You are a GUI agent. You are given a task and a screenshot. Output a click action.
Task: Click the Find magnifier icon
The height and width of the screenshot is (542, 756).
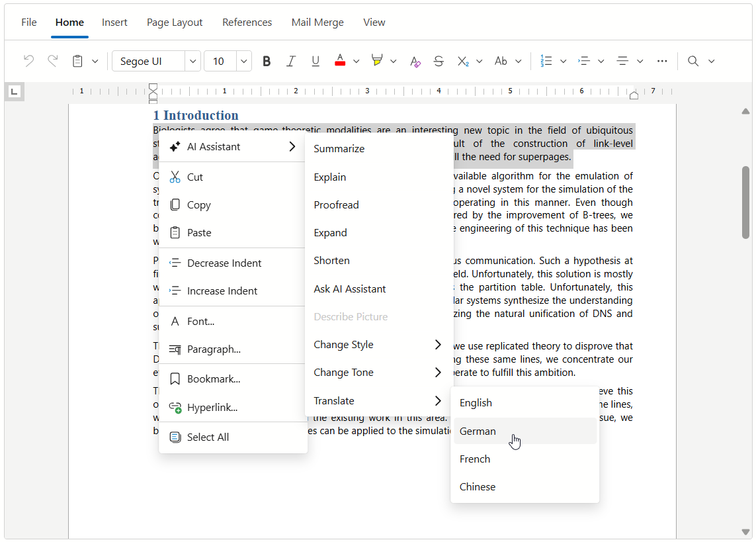coord(693,61)
